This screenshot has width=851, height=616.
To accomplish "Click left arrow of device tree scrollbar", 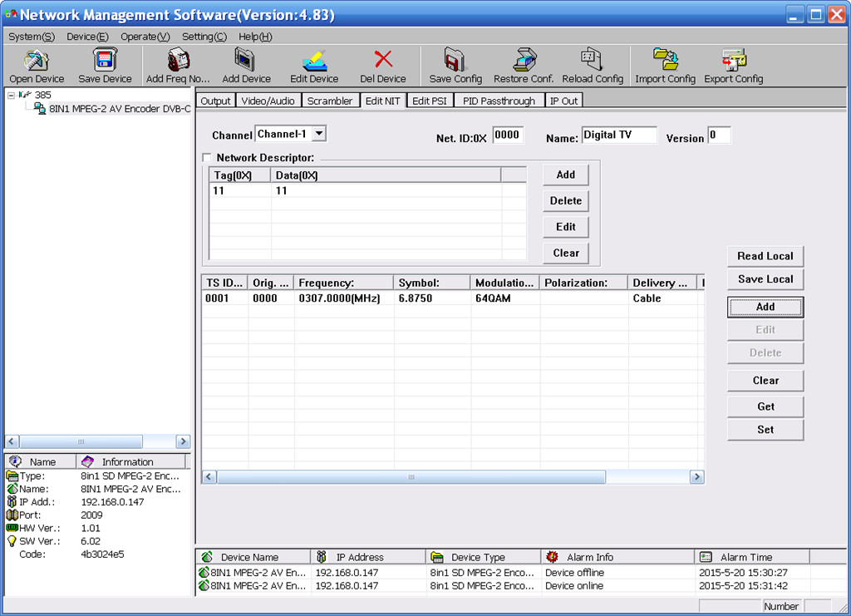I will tap(12, 441).
